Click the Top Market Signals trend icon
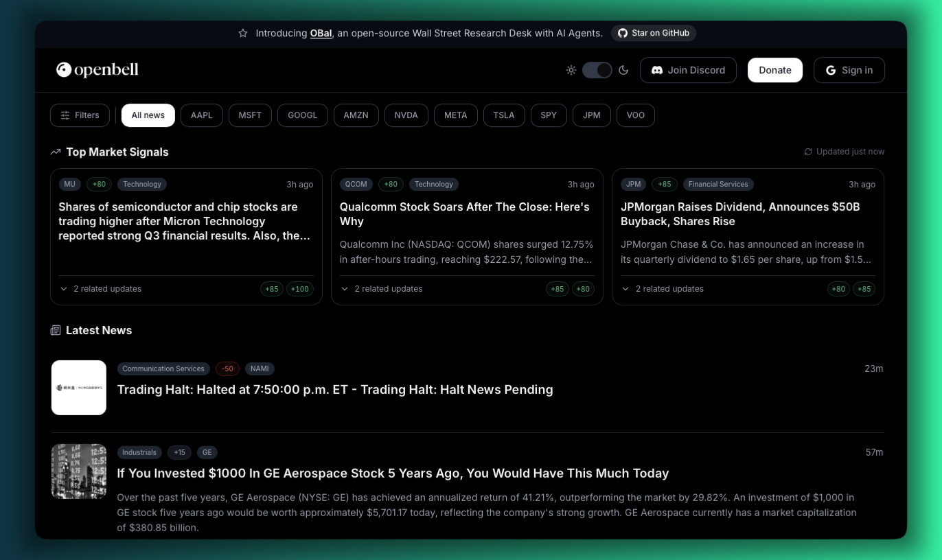This screenshot has width=942, height=560. click(56, 152)
